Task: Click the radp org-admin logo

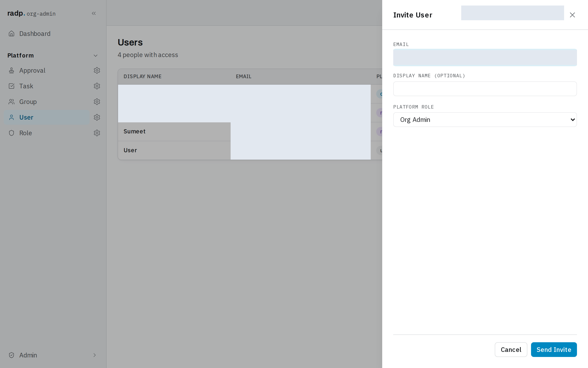Action: pyautogui.click(x=31, y=13)
